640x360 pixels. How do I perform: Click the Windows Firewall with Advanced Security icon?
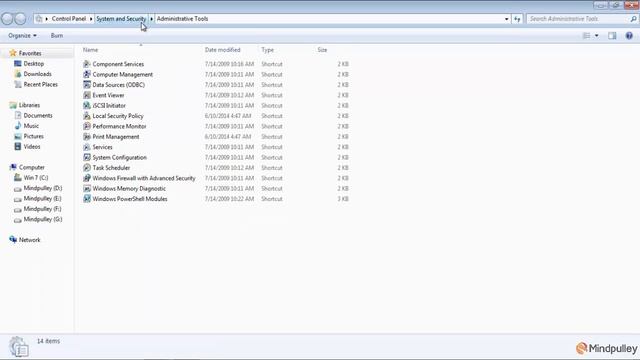[x=87, y=178]
